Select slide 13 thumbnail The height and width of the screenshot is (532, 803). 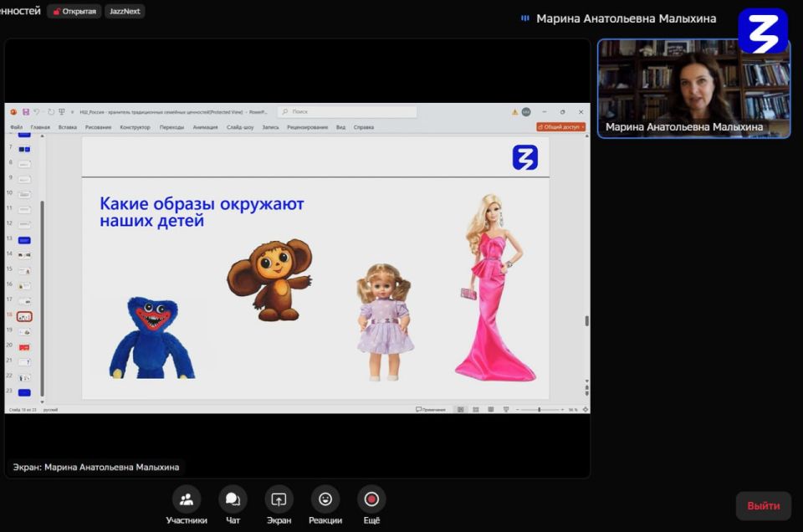pyautogui.click(x=24, y=240)
